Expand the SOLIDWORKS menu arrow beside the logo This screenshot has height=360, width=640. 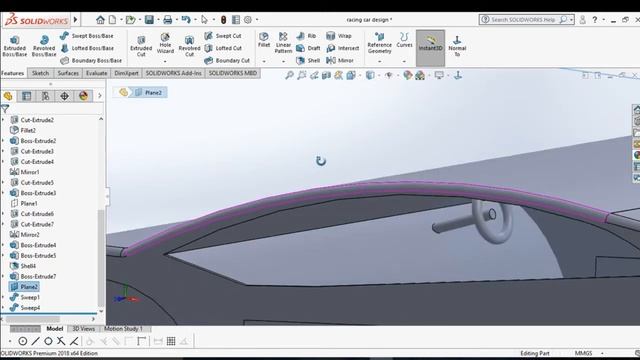[x=76, y=19]
